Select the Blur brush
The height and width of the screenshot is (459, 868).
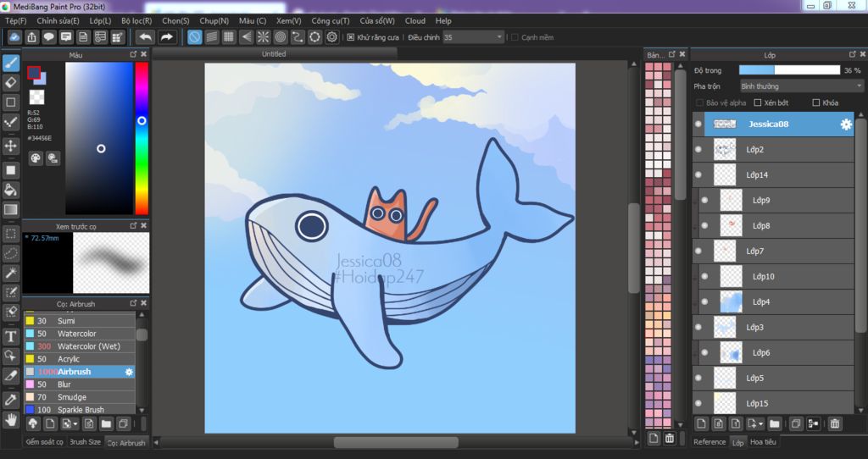click(79, 384)
